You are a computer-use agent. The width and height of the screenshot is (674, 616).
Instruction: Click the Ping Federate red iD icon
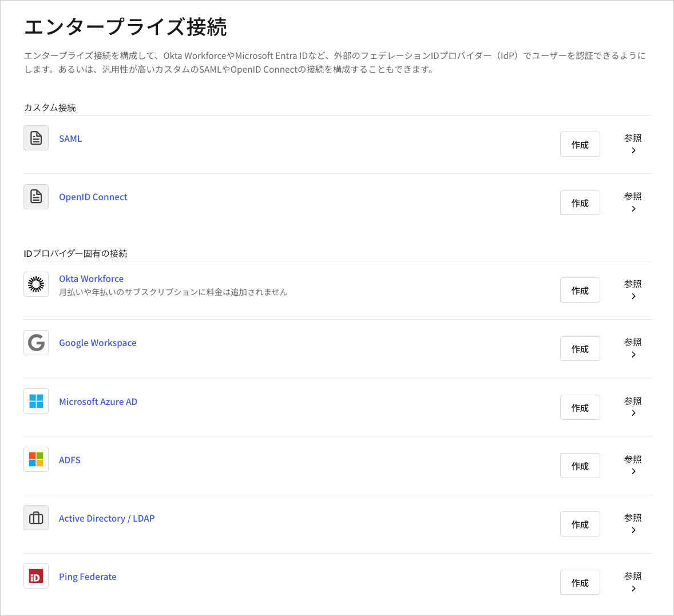tap(35, 576)
